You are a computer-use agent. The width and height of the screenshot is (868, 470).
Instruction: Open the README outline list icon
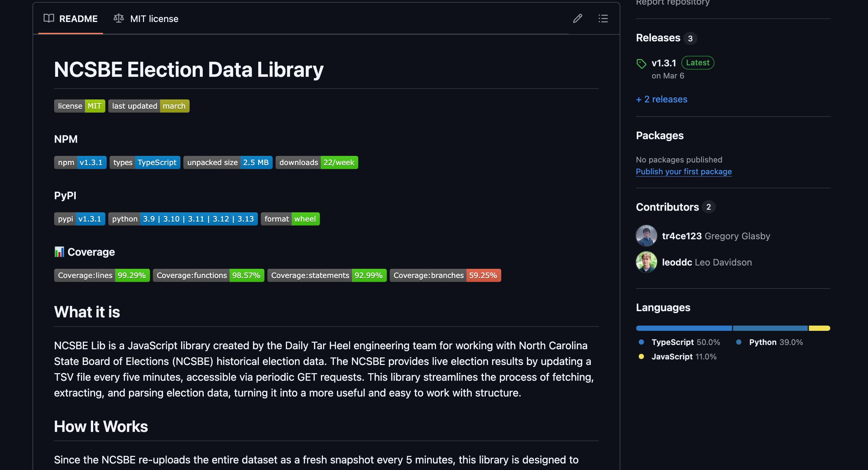(x=603, y=18)
